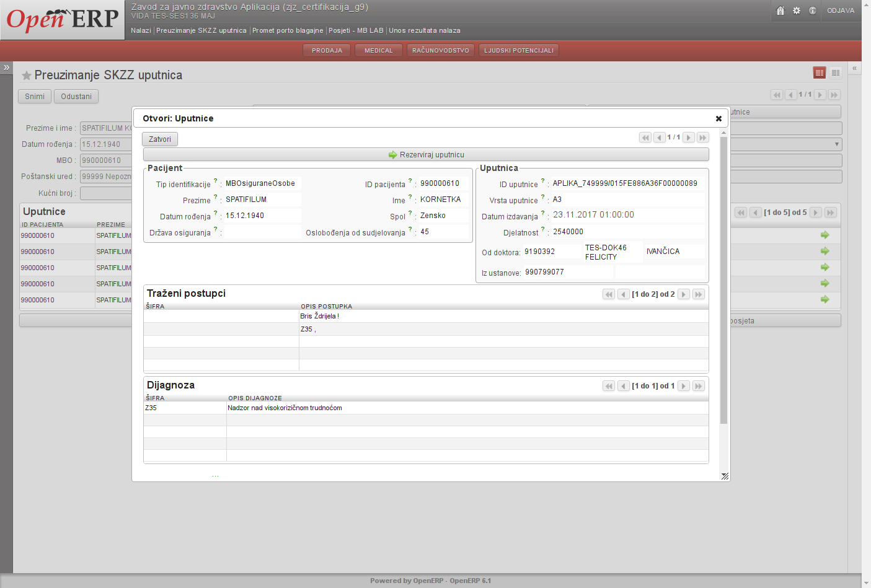Screen dimensions: 871x588
Task: Go to last record in dialog pager
Action: pos(703,138)
